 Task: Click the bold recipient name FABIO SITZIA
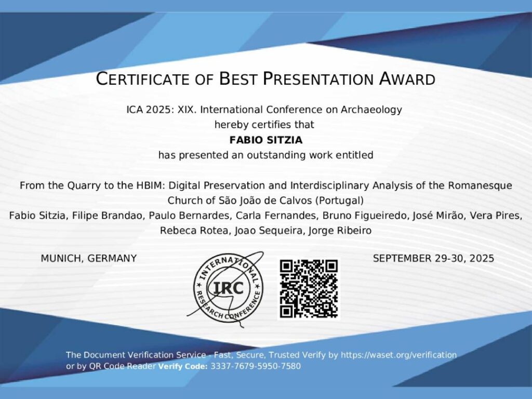pos(265,140)
